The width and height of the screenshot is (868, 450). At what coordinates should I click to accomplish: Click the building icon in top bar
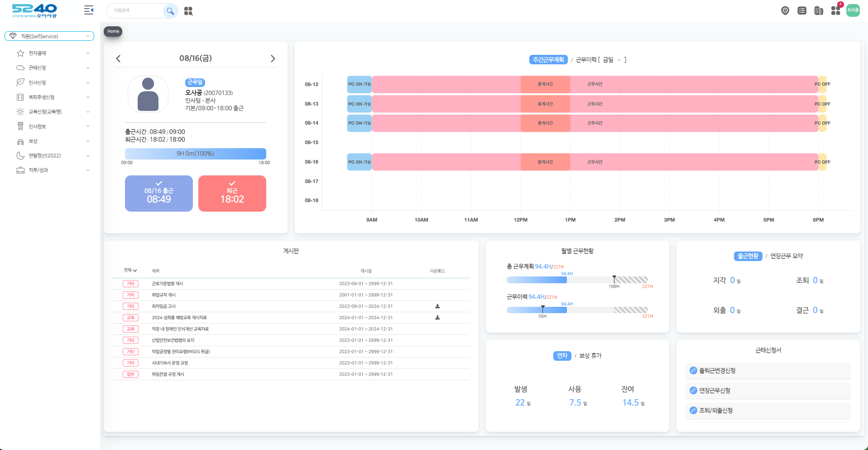819,10
